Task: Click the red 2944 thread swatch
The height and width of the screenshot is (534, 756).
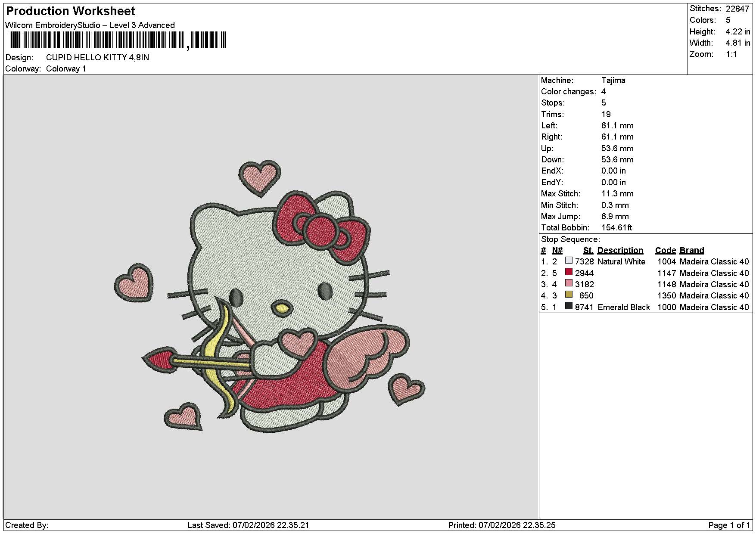Action: (569, 272)
